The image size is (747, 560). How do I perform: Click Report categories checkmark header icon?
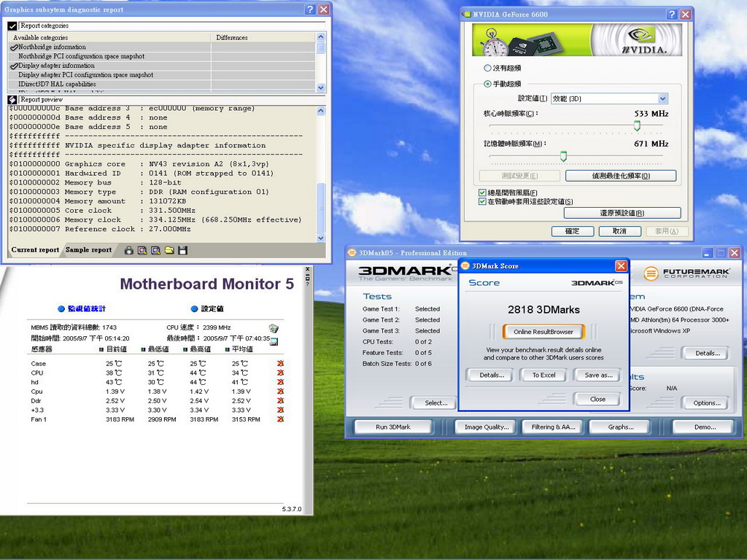12,26
